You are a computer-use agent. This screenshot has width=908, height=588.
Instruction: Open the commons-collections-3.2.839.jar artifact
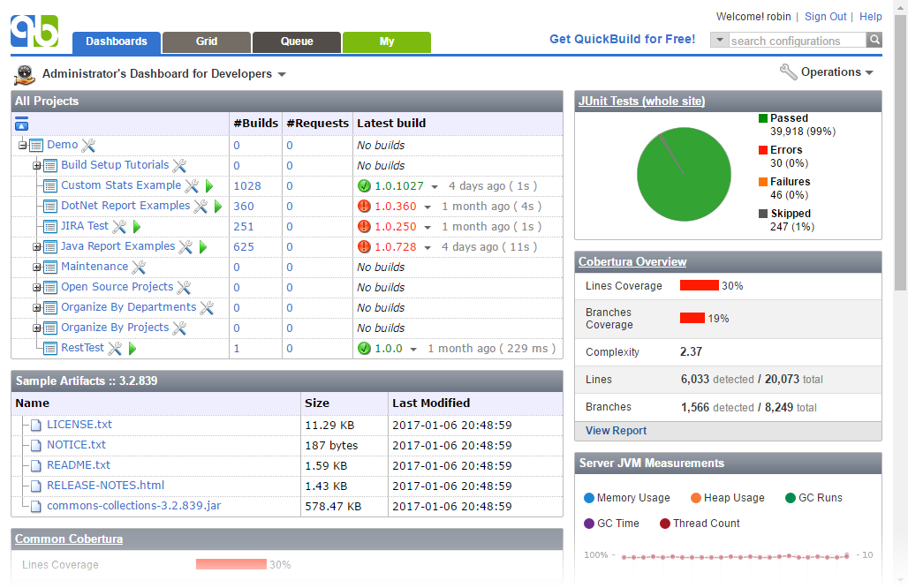click(x=133, y=506)
